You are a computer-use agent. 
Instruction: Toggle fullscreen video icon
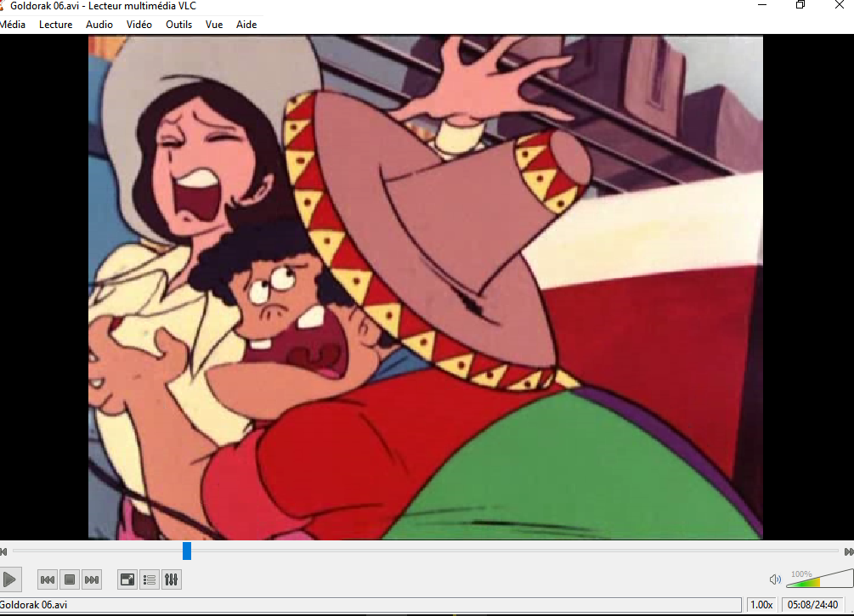(x=127, y=579)
